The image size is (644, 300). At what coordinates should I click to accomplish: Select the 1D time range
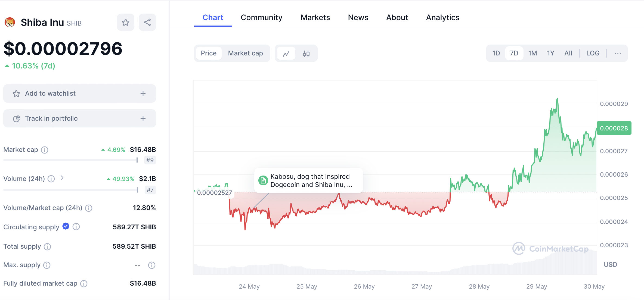pyautogui.click(x=496, y=53)
